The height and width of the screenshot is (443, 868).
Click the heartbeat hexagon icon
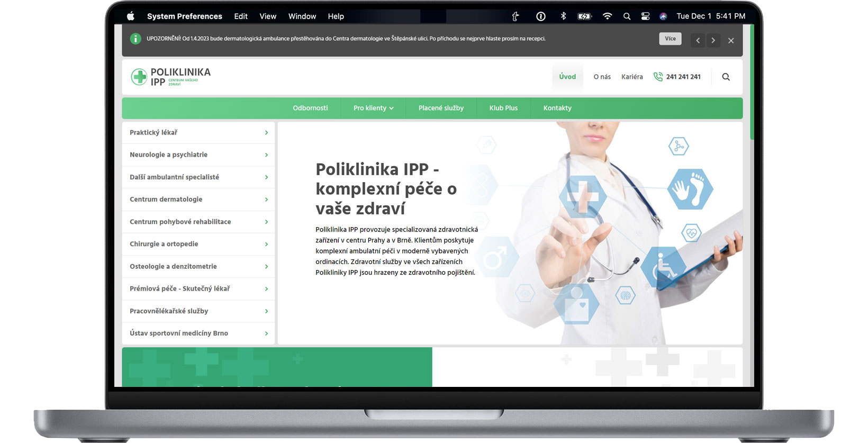[691, 232]
